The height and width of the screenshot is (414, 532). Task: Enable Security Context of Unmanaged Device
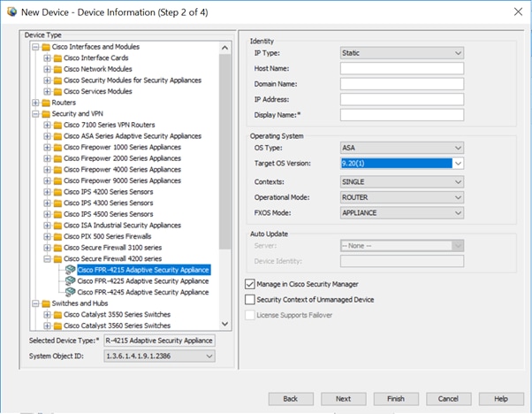tap(250, 300)
